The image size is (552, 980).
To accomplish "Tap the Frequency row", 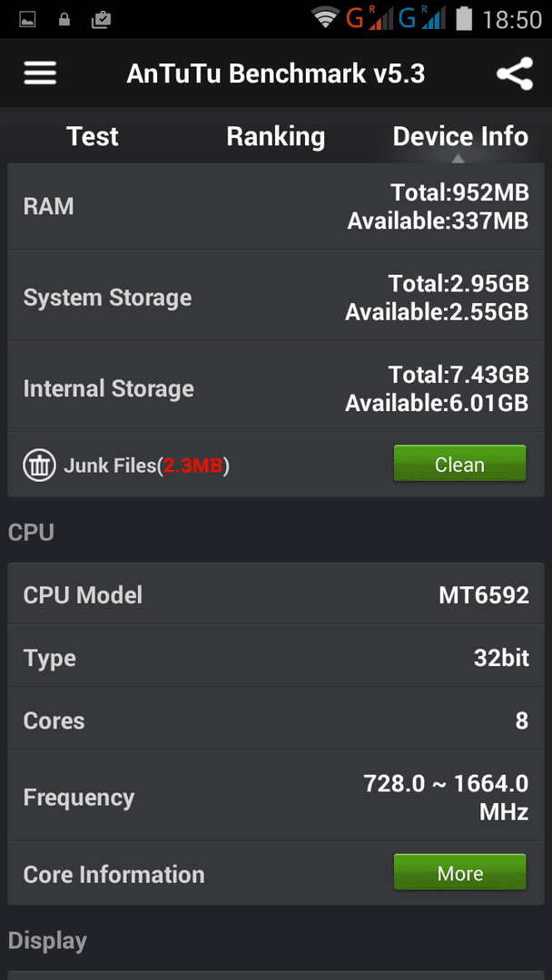I will pyautogui.click(x=276, y=797).
